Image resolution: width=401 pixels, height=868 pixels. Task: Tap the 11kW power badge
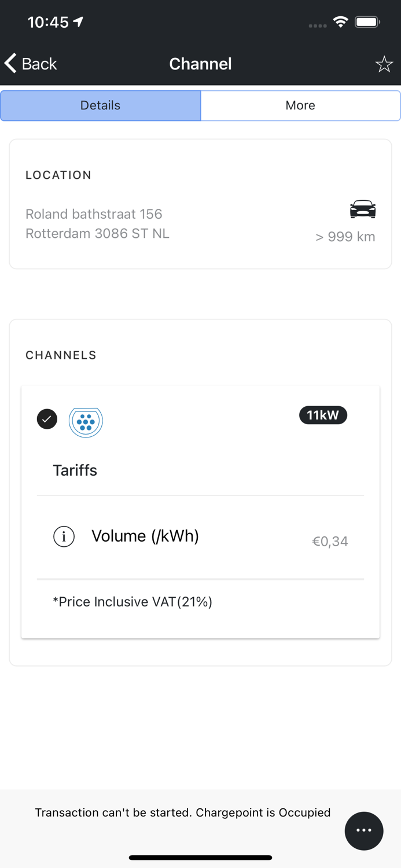point(323,415)
